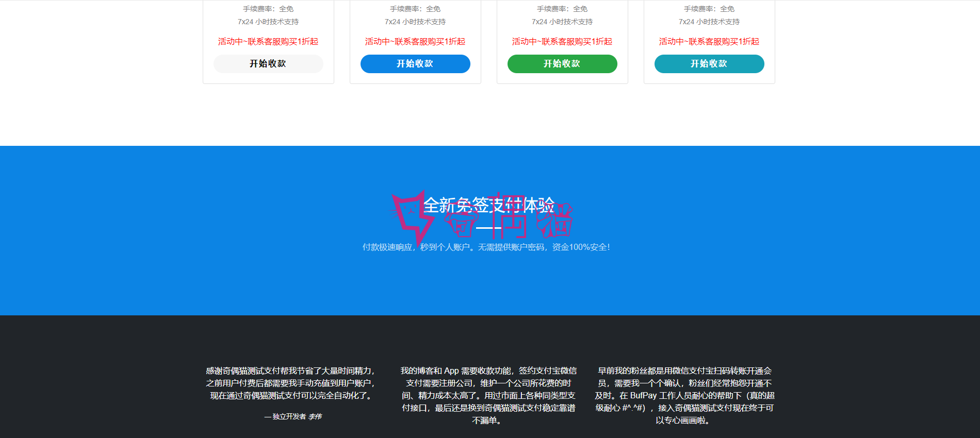Image resolution: width=980 pixels, height=438 pixels.
Task: Click the light gray 开始收款 button
Action: coord(268,64)
